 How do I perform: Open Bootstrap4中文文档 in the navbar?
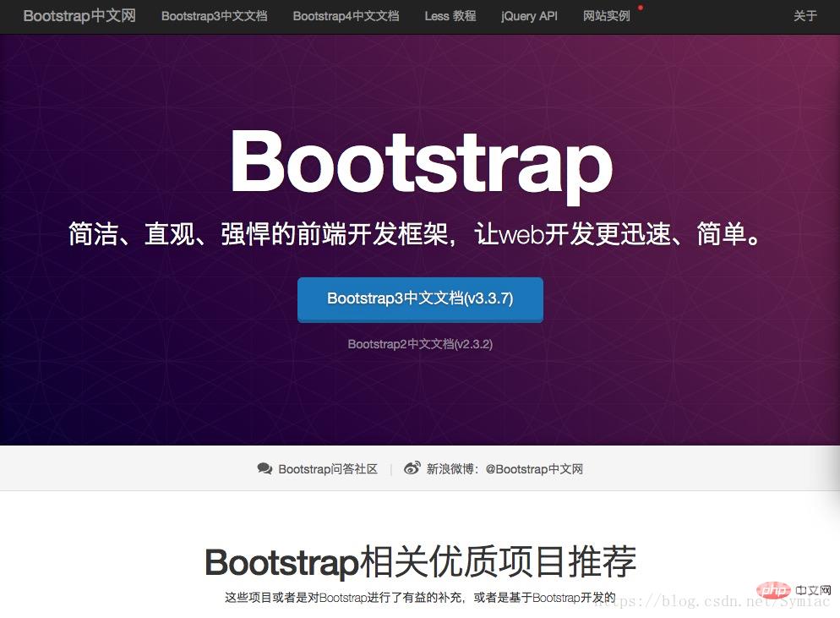(x=346, y=16)
